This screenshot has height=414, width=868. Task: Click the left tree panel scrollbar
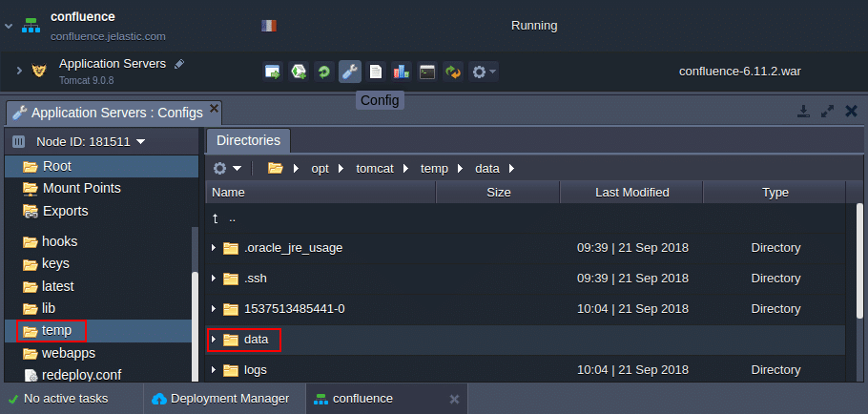pyautogui.click(x=195, y=326)
